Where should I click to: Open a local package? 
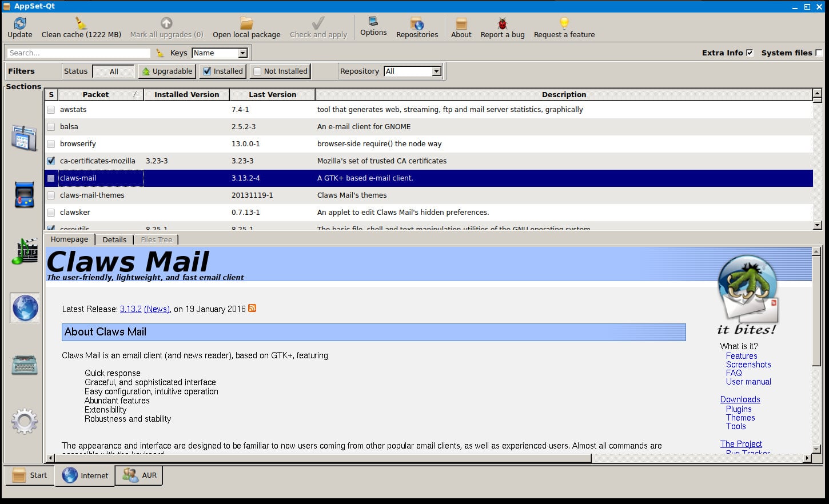click(246, 27)
